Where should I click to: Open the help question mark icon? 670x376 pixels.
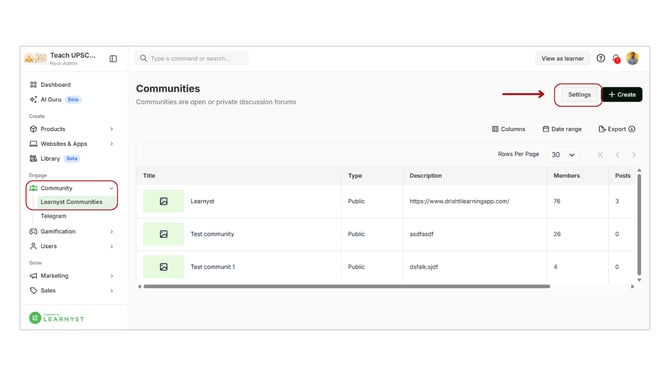coord(601,58)
